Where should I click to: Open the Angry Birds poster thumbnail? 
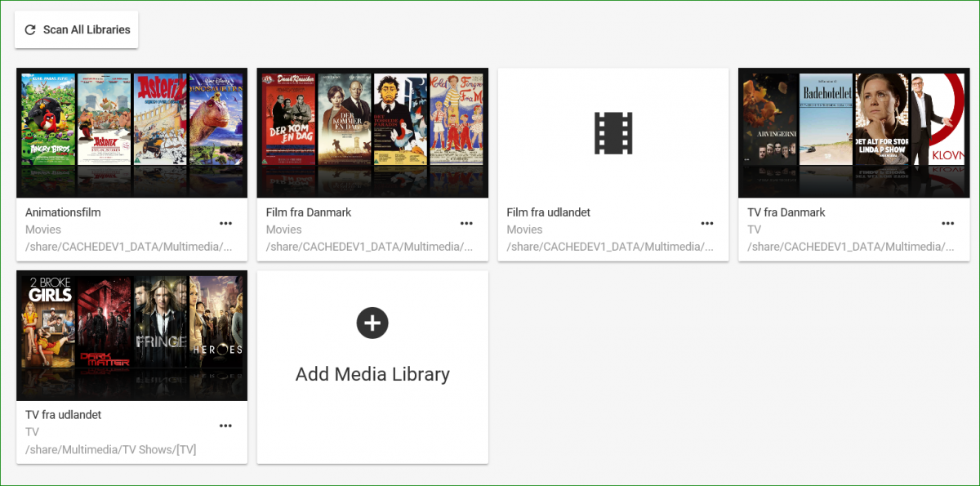48,120
